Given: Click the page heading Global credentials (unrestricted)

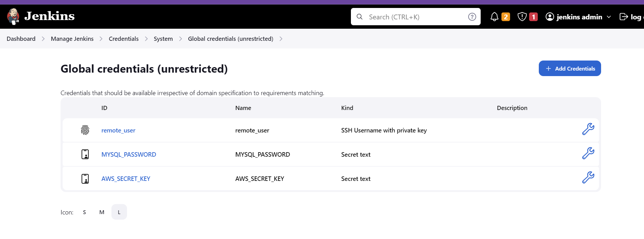Looking at the screenshot, I should 144,69.
